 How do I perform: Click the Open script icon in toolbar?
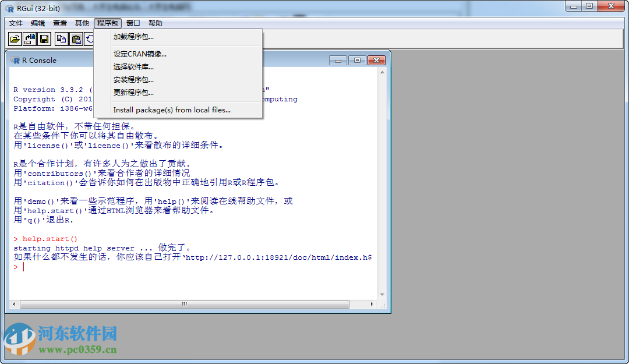tap(15, 39)
